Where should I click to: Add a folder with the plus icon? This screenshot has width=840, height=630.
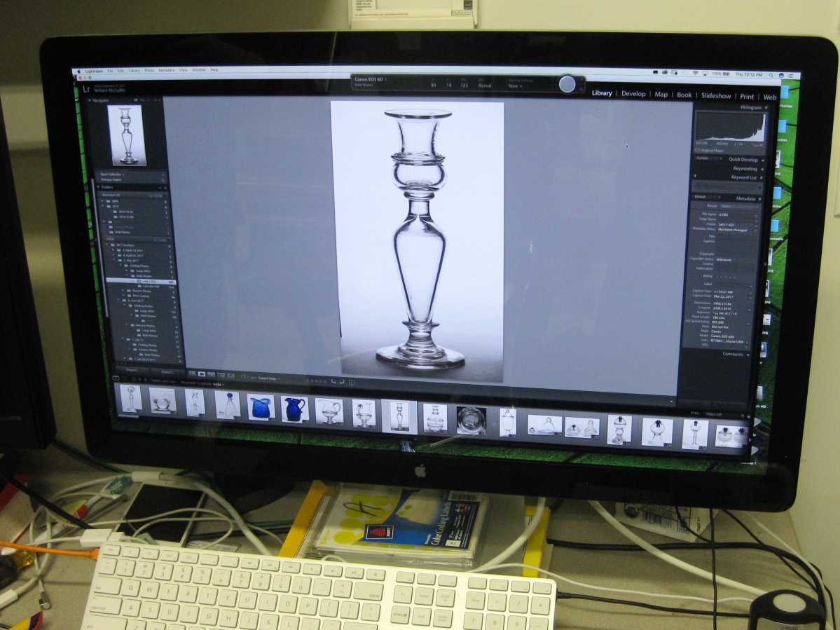(x=165, y=188)
